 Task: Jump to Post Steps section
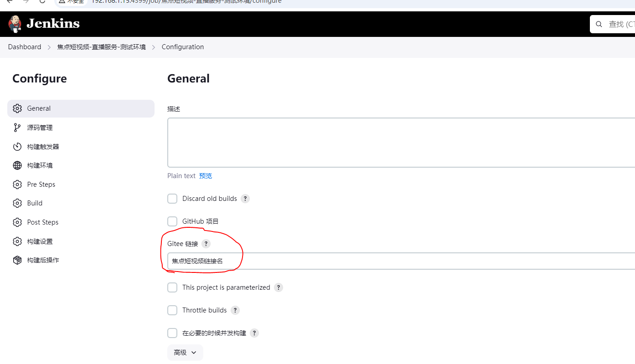pyautogui.click(x=81, y=222)
